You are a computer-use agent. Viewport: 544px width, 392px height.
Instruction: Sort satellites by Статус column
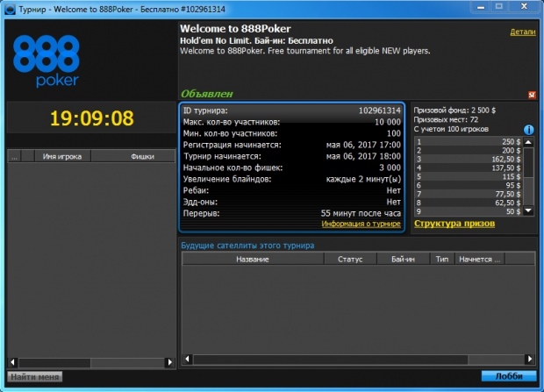pyautogui.click(x=350, y=260)
